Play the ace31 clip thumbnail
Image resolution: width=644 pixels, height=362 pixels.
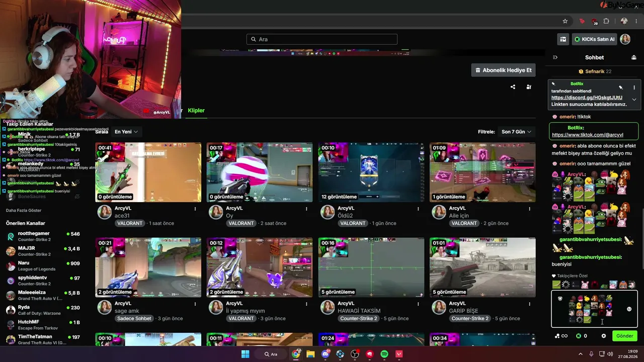(148, 172)
